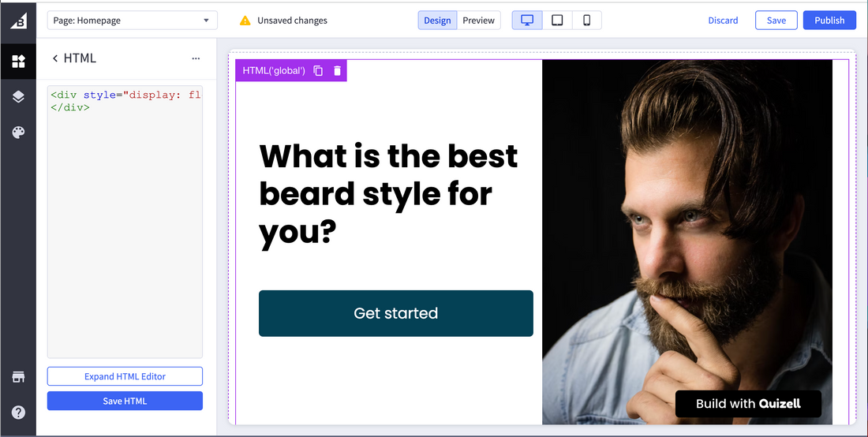Click the Save HTML button
The image size is (868, 437).
[x=125, y=401]
